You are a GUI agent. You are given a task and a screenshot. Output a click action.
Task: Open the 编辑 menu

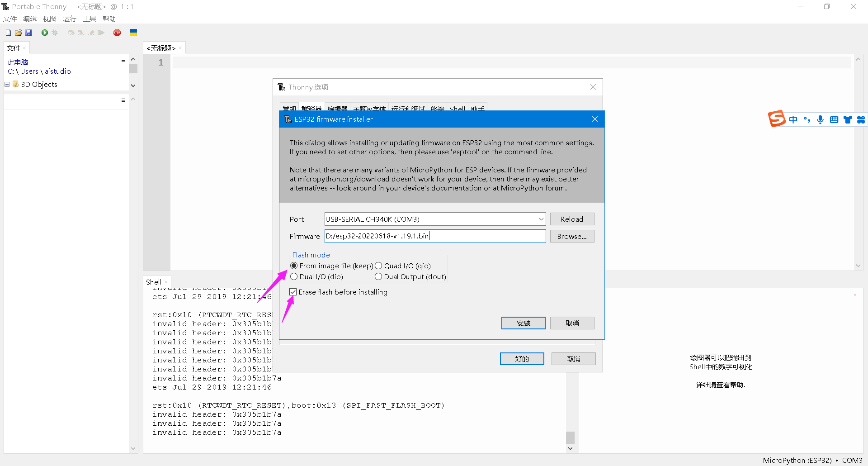pyautogui.click(x=30, y=19)
